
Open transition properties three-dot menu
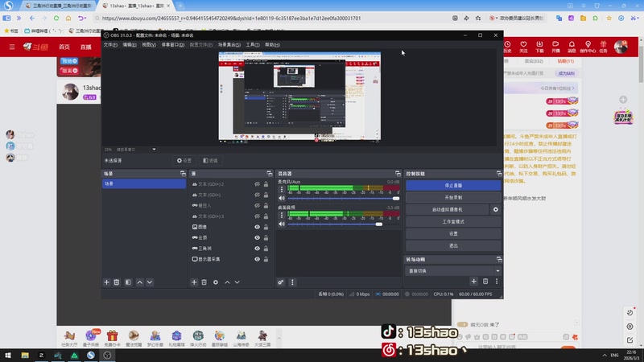(x=497, y=282)
